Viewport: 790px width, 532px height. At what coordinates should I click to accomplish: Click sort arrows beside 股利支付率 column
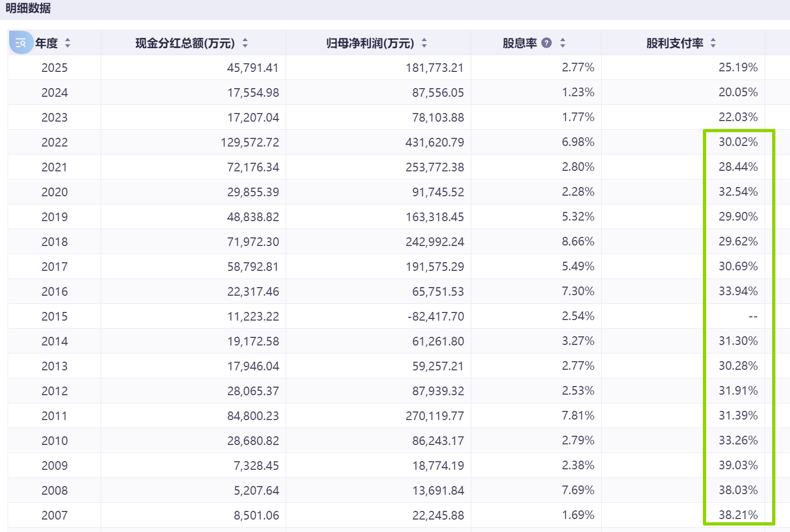(x=713, y=43)
